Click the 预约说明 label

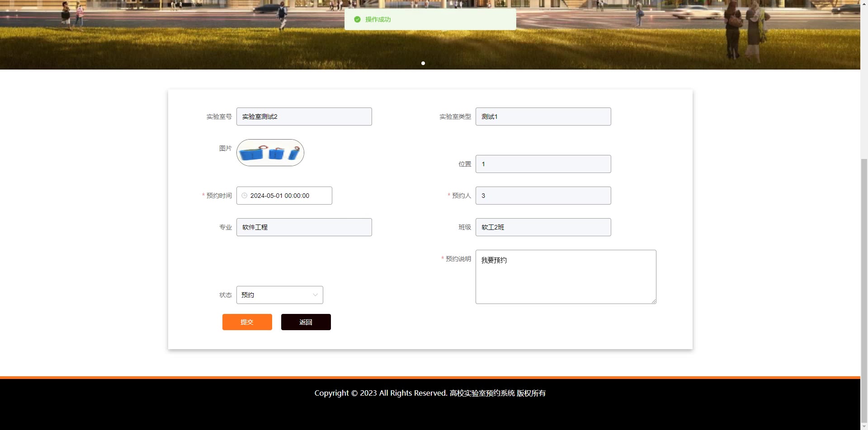(458, 259)
